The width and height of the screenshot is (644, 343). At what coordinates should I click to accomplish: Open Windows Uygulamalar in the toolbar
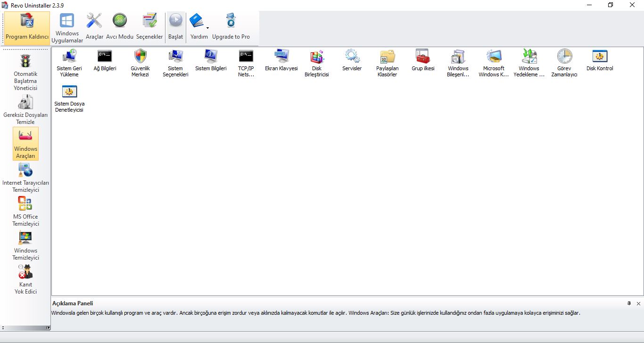coord(67,28)
